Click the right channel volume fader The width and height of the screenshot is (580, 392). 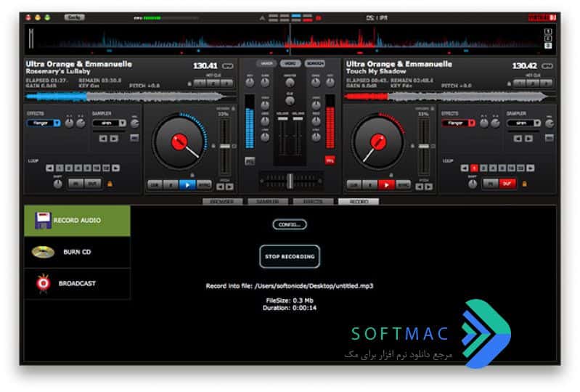pos(298,119)
